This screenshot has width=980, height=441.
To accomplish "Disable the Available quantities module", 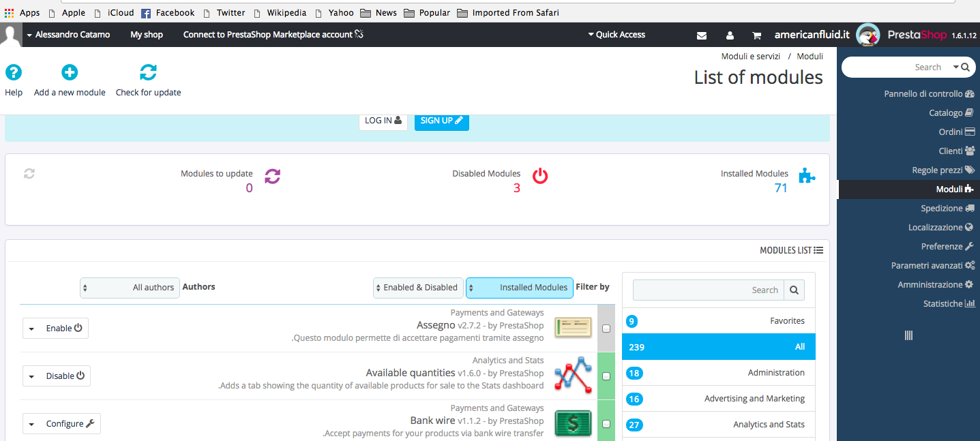I will [x=65, y=376].
